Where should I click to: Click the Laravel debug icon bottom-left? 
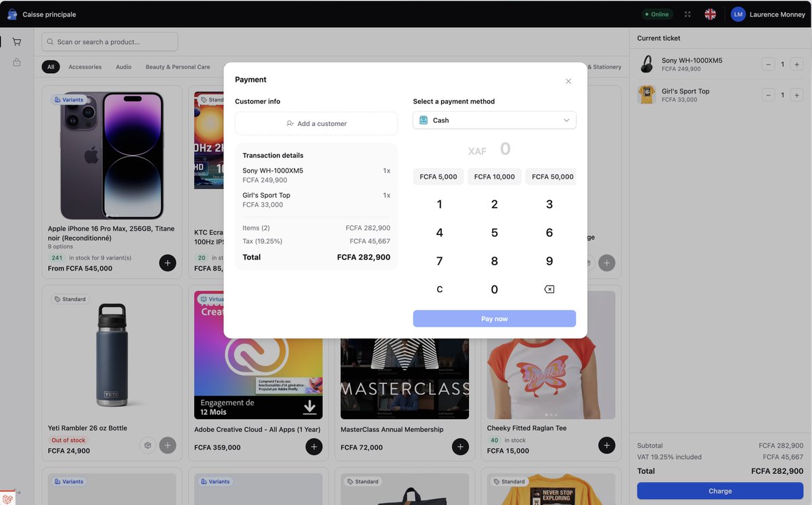7,498
